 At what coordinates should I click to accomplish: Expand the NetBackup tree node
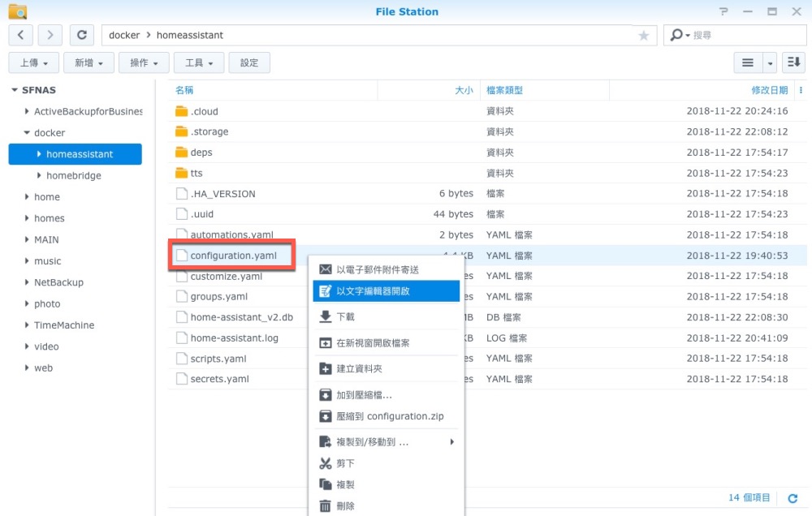click(27, 282)
